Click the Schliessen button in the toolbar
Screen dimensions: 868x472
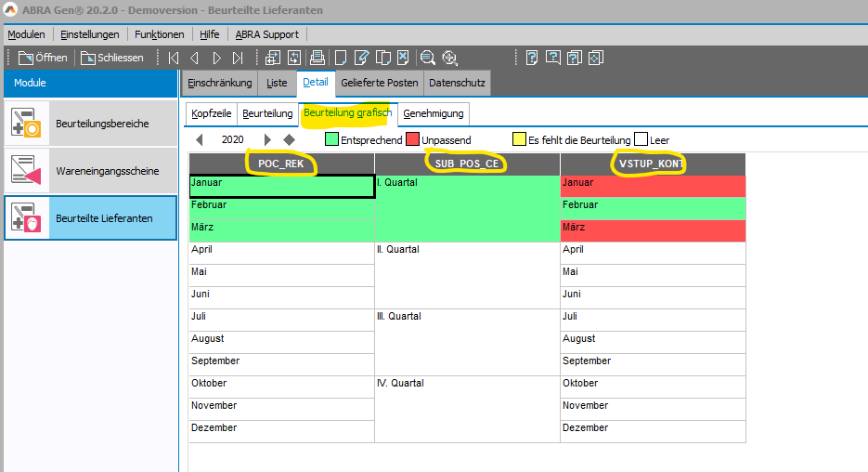112,58
